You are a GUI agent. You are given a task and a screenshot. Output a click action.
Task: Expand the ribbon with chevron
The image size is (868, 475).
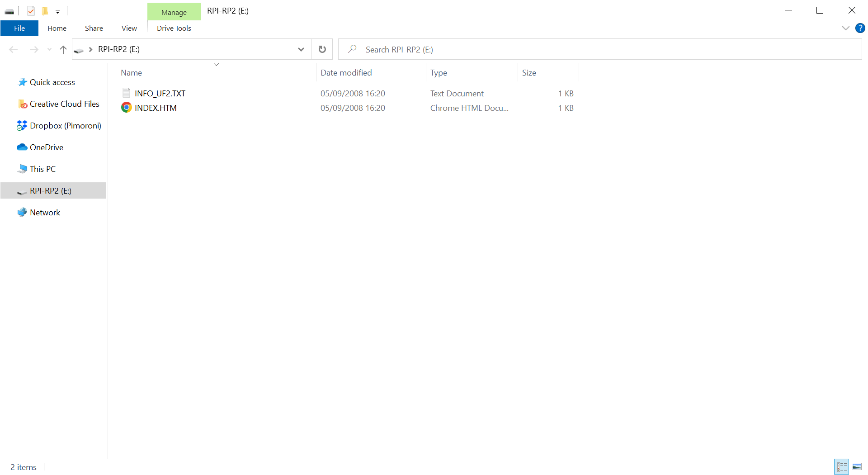point(845,28)
